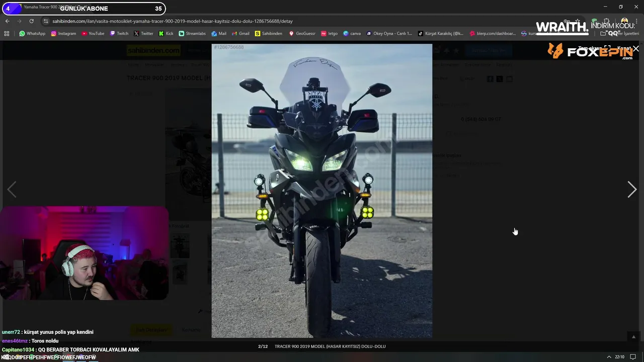Open the letgo bookmark
The image size is (644, 362).
(329, 34)
